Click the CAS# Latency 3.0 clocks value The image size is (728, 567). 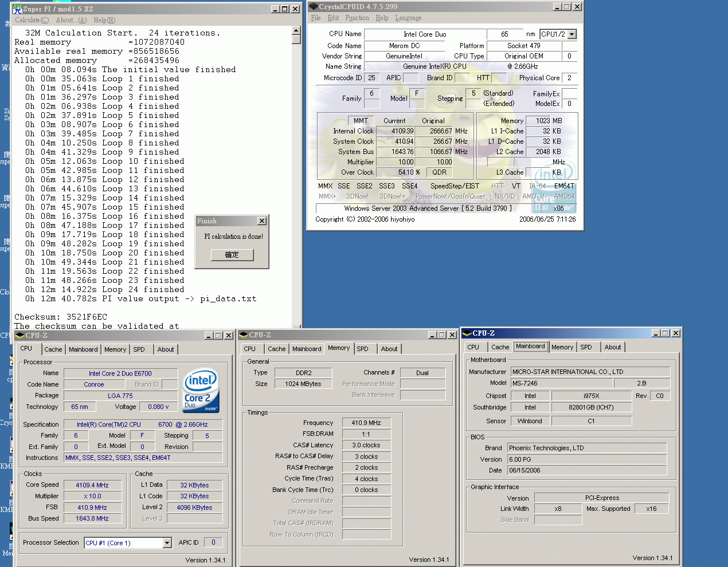tap(366, 445)
